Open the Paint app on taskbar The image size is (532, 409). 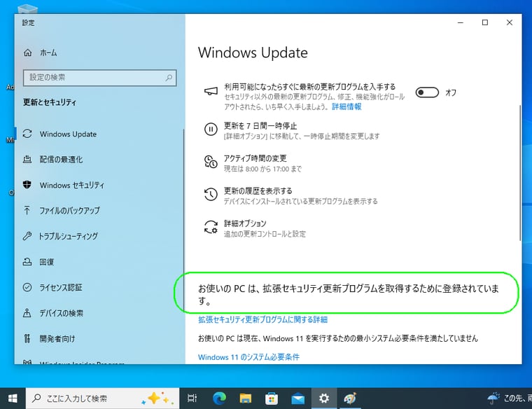(x=350, y=398)
